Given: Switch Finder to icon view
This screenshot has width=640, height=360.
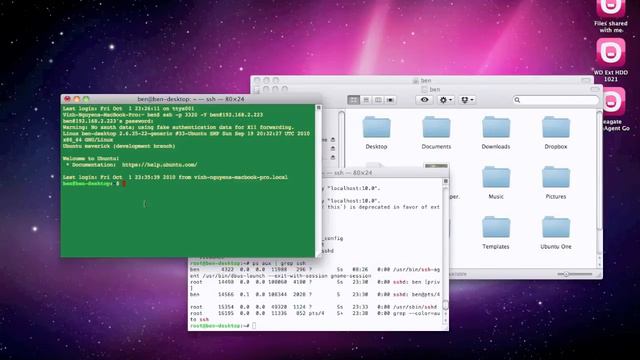Looking at the screenshot, I should click(x=353, y=100).
